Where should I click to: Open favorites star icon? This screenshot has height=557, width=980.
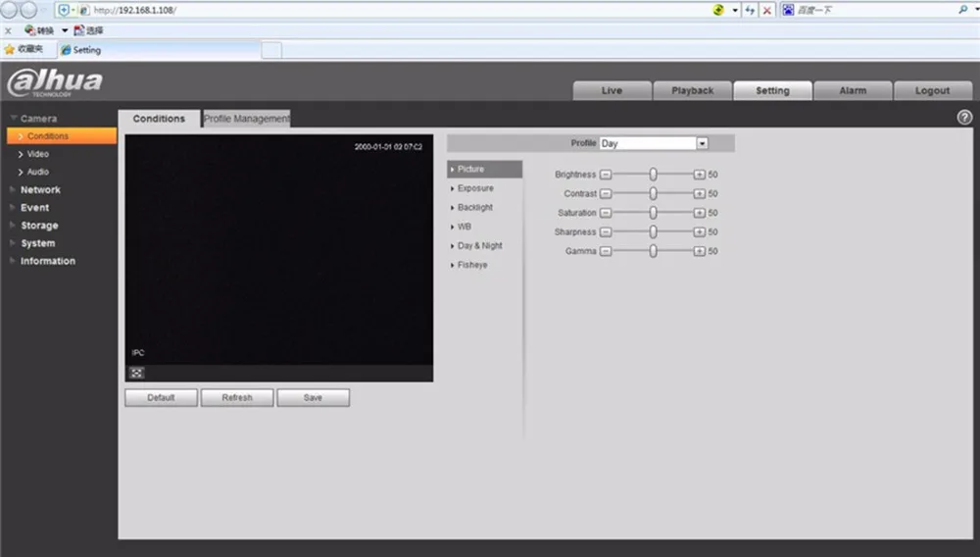[10, 49]
